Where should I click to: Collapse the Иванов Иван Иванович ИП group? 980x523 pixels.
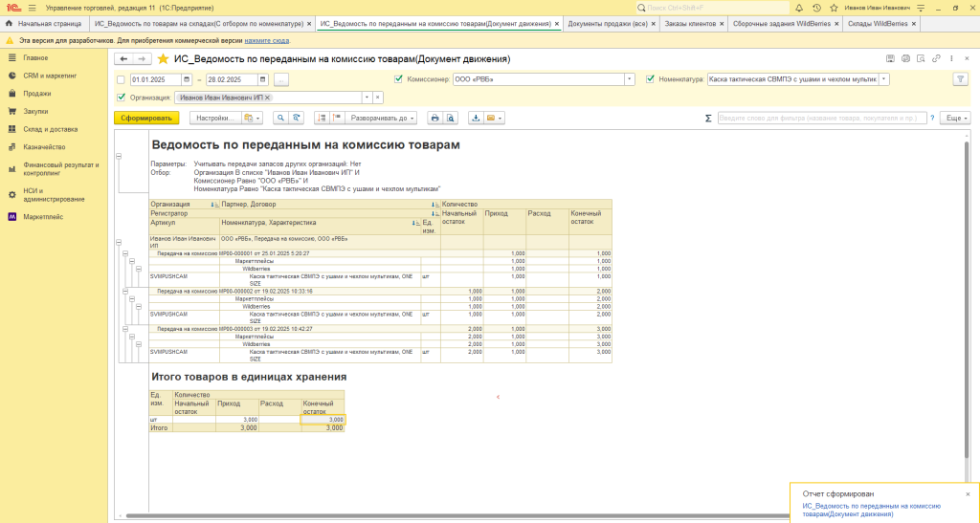[x=119, y=242]
